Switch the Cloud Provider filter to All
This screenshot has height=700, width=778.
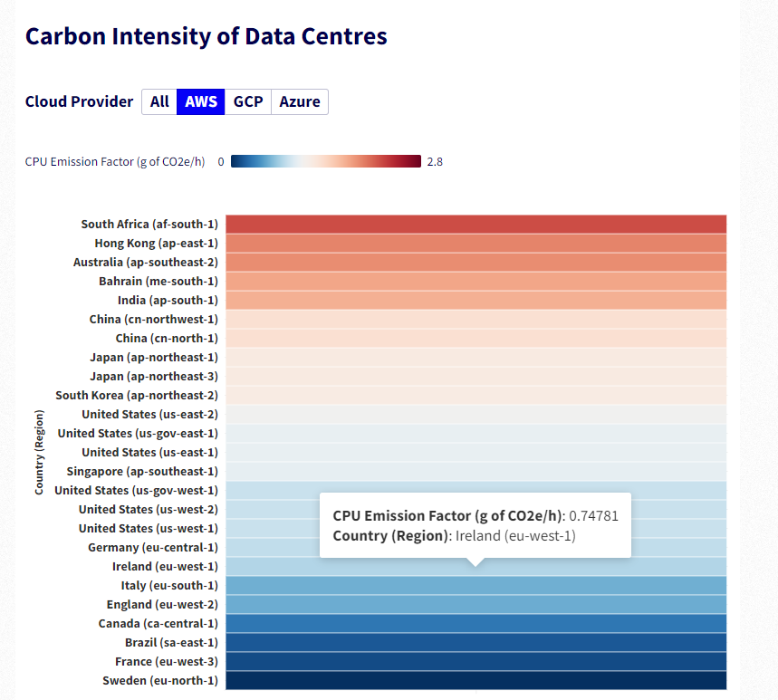click(159, 101)
